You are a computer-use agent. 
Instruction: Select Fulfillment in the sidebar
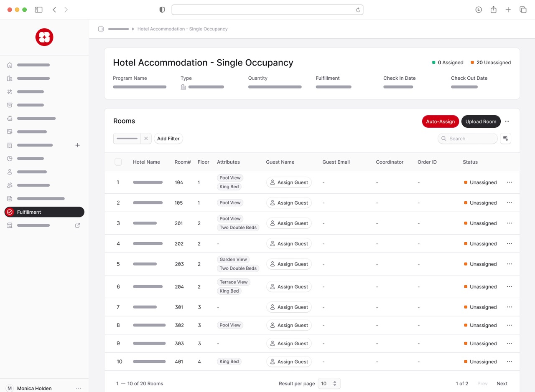point(44,212)
